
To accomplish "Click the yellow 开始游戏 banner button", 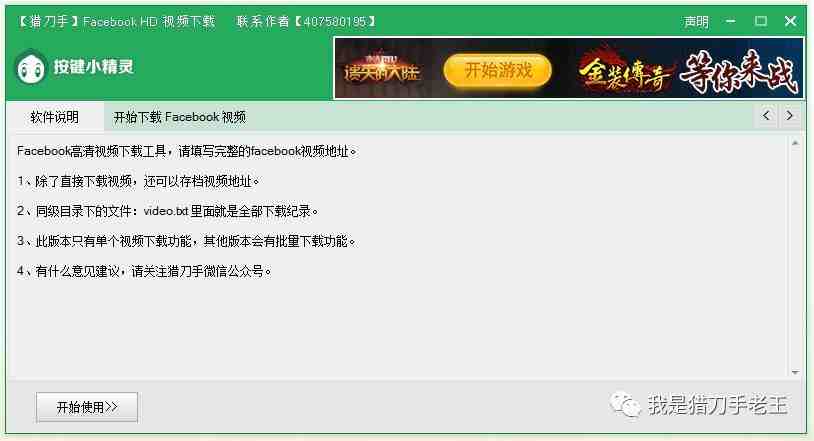I will click(x=498, y=70).
